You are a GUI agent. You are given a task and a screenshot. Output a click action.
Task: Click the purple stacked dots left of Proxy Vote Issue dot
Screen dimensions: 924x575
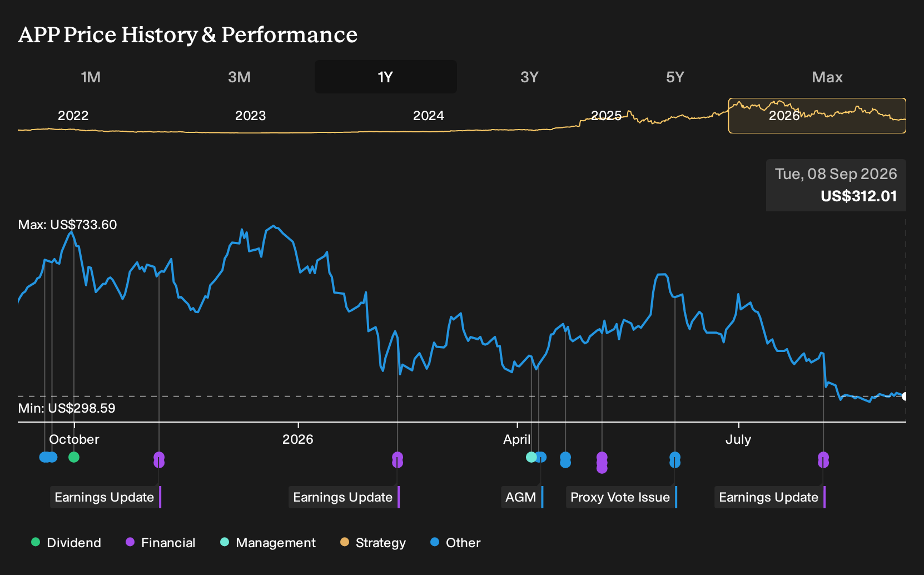tap(602, 463)
